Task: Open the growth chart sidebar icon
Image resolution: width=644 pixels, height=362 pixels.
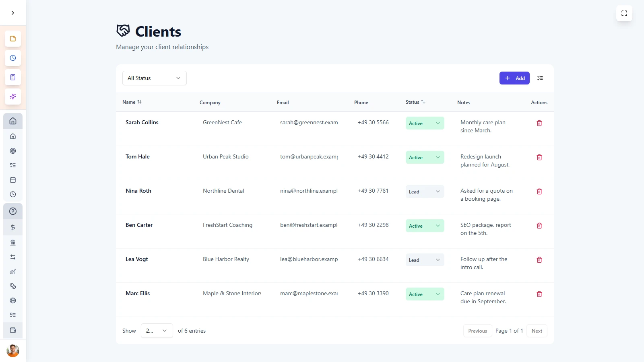Action: pos(13,271)
